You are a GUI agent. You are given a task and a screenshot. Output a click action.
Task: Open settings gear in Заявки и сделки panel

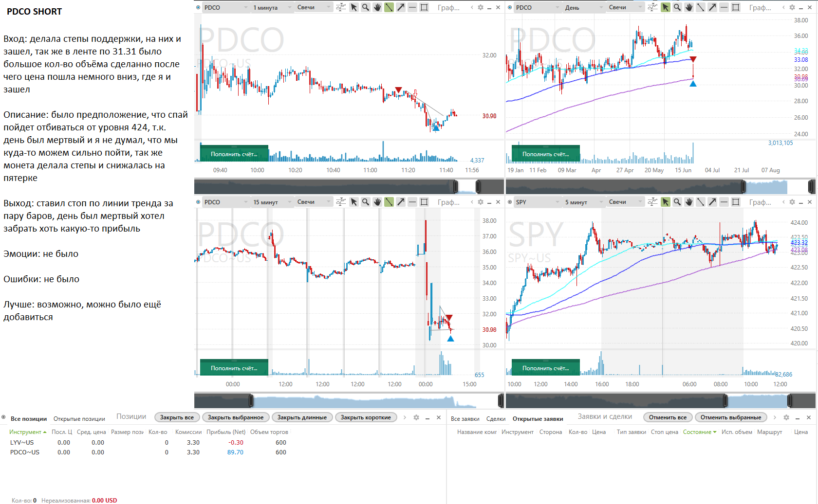click(786, 417)
